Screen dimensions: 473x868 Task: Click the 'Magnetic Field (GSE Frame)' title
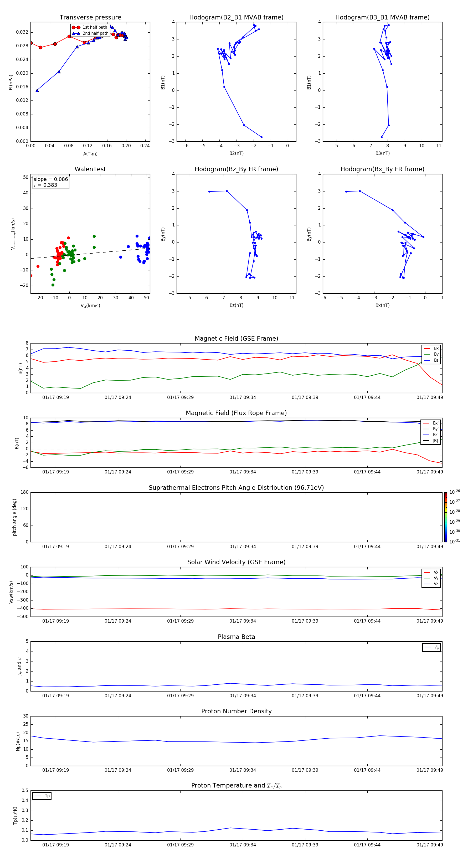pos(236,339)
